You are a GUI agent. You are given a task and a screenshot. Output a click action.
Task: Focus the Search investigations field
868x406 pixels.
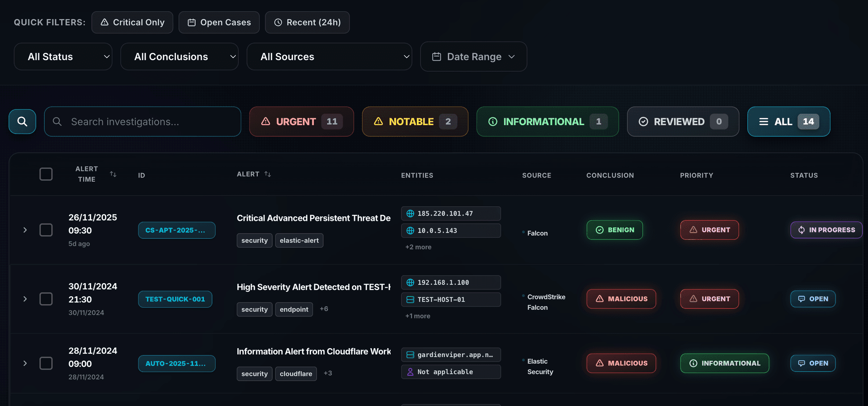click(149, 122)
